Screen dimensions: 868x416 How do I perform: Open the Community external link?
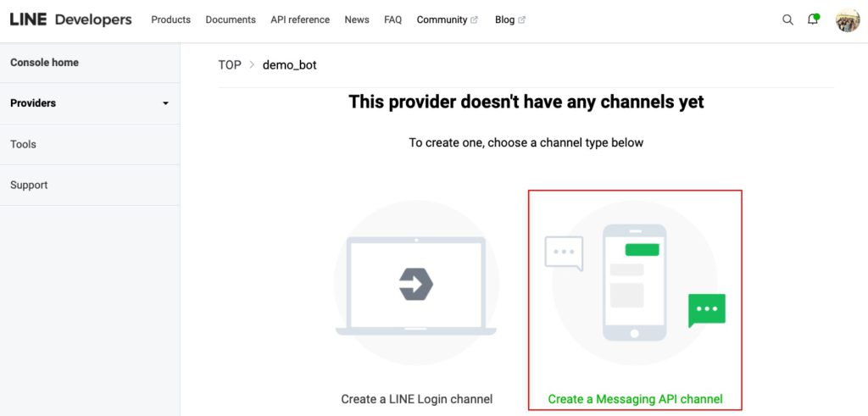pos(448,20)
